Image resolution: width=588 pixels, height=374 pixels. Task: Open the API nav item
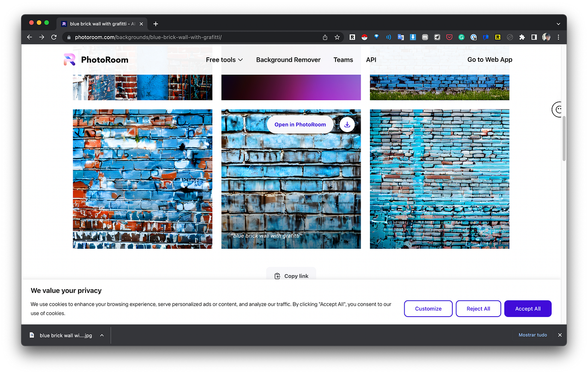(371, 60)
